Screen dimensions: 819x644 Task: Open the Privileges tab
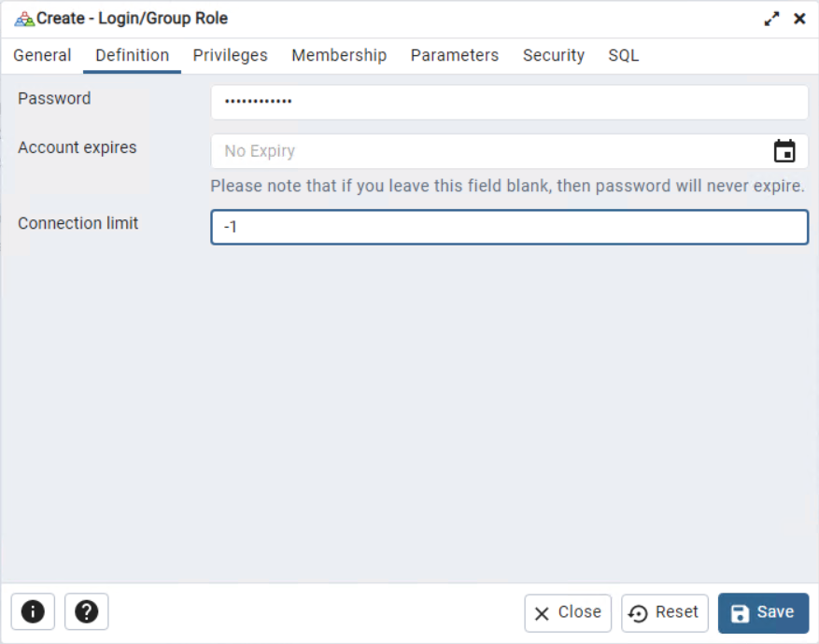[230, 56]
